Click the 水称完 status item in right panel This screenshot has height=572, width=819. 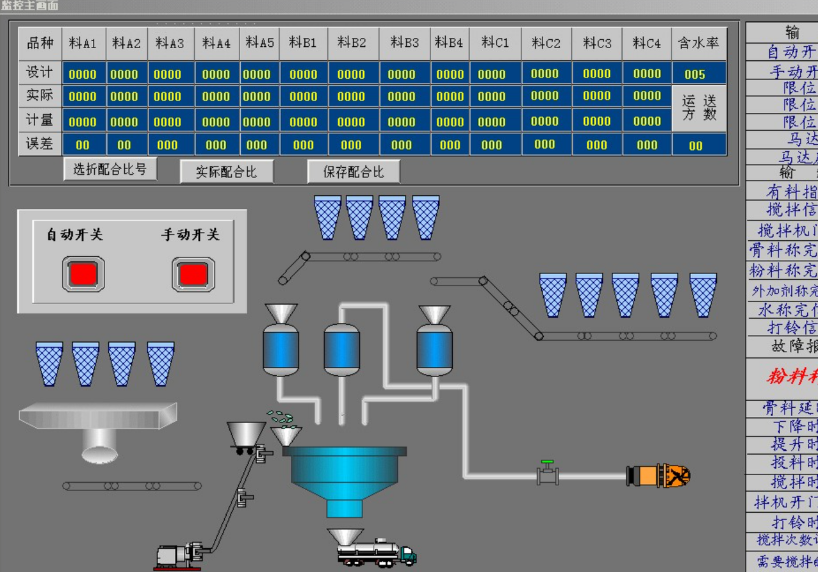pos(787,310)
